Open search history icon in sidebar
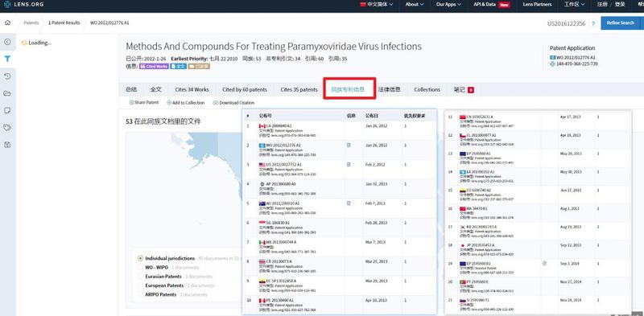Screen dimensions: 644x316 coord(7,76)
